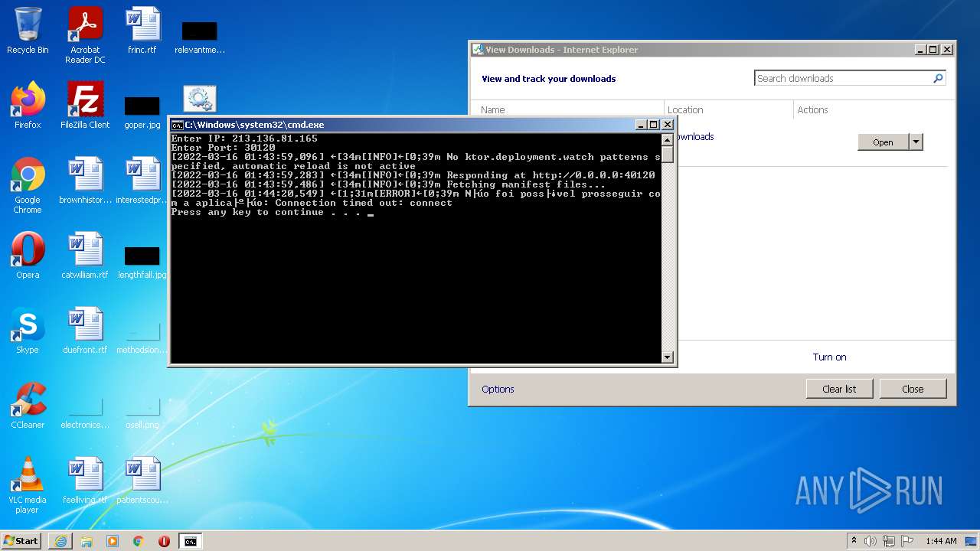
Task: Click the volume speaker tray icon
Action: point(871,541)
